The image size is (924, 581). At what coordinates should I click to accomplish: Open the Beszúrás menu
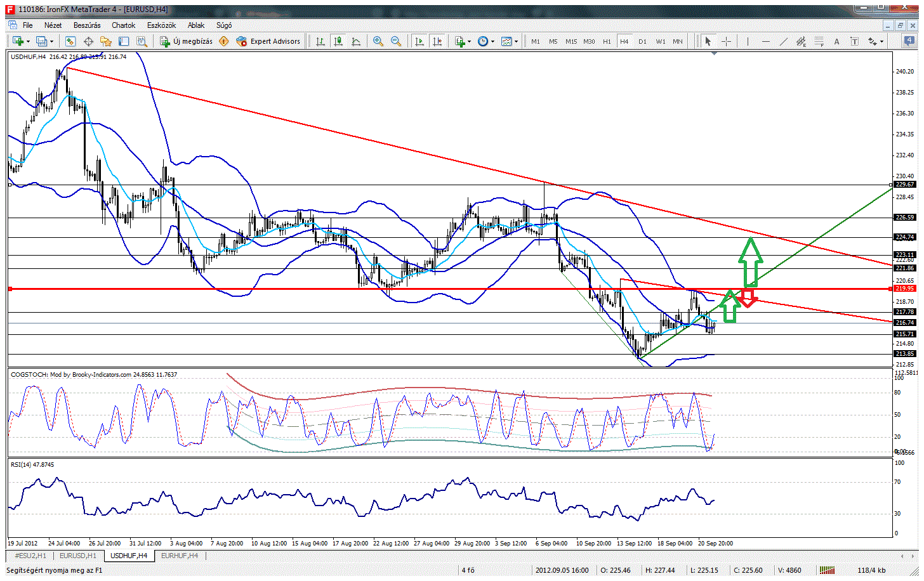tap(87, 25)
